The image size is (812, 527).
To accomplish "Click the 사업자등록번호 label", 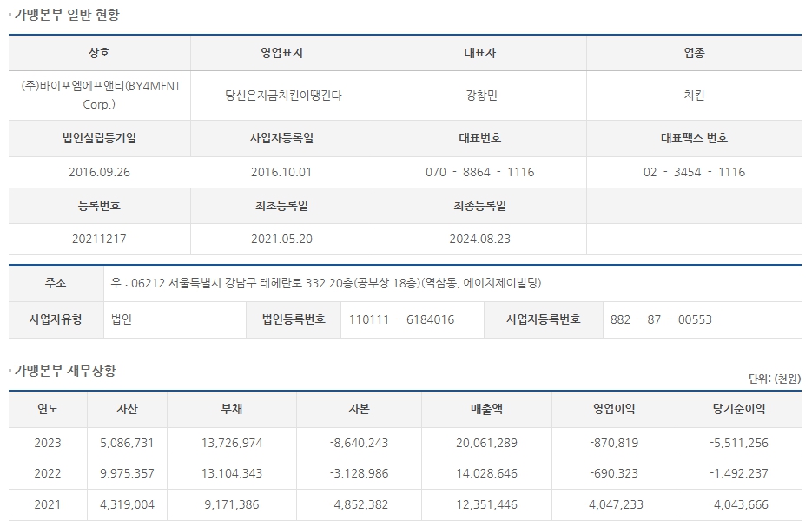I will click(x=544, y=319).
